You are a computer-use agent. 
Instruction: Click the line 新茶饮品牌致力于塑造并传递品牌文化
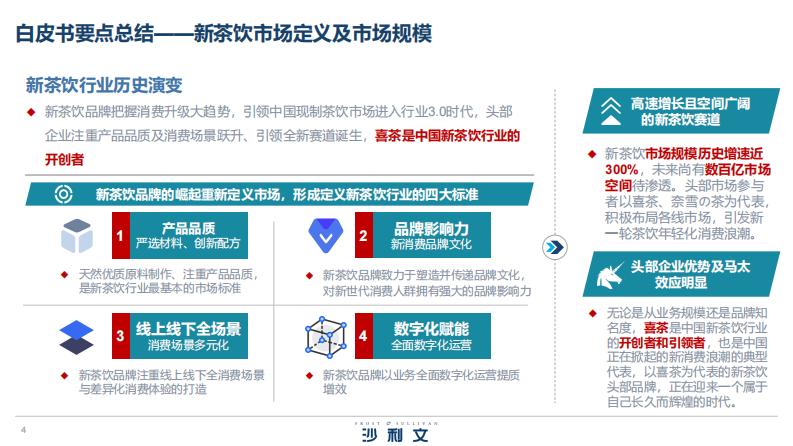(424, 276)
